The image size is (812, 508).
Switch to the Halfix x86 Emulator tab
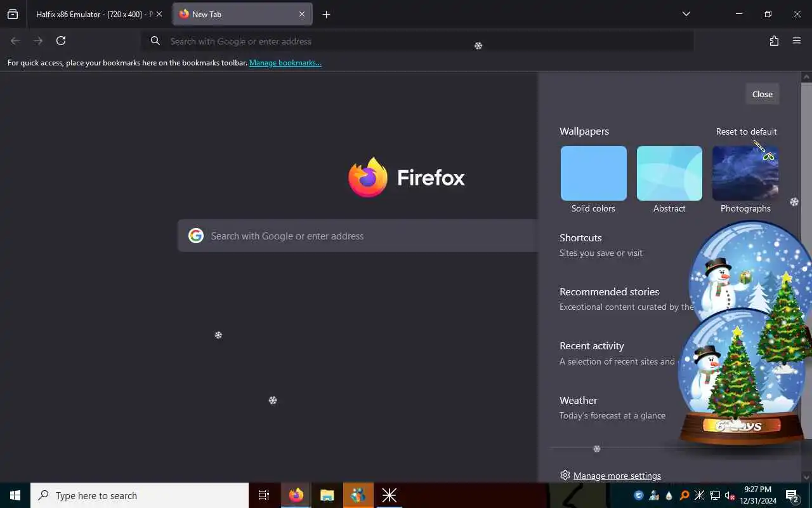94,14
